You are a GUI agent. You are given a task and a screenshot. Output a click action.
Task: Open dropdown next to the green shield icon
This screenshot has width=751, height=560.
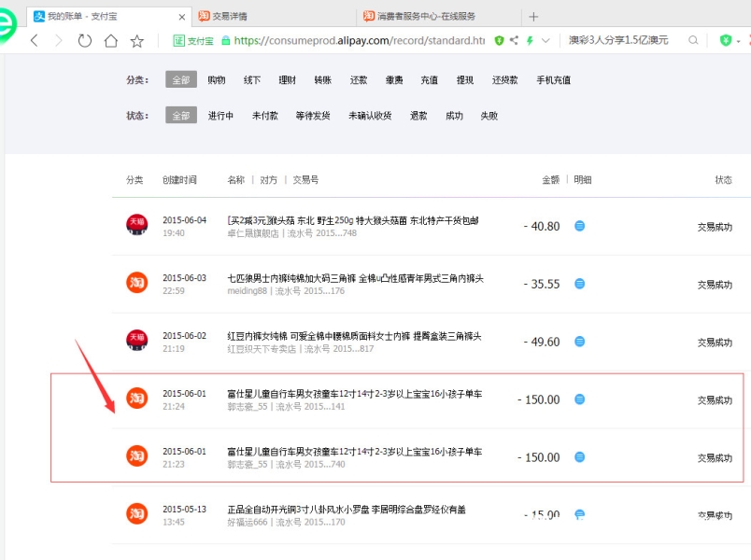[738, 41]
